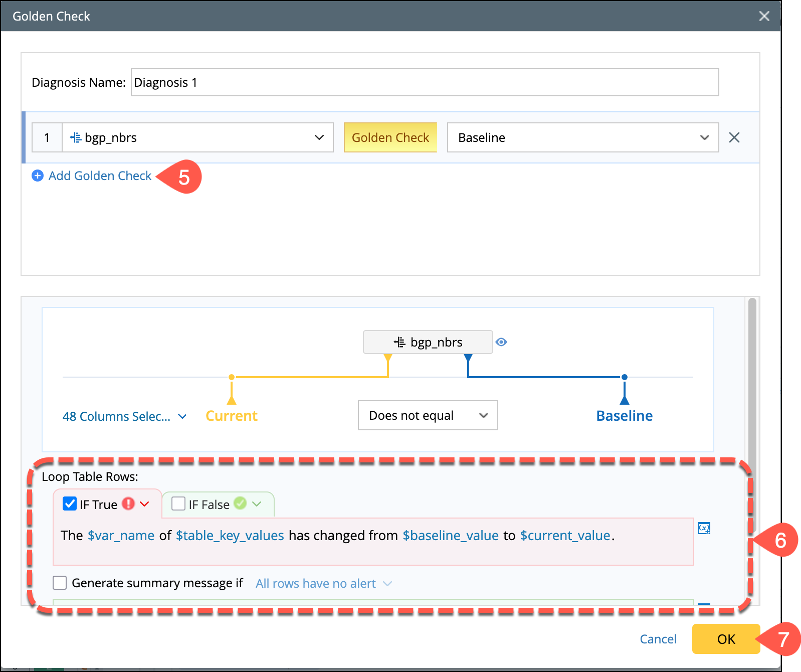The width and height of the screenshot is (801, 672).
Task: Uncheck the IF True checkbox
Action: [x=70, y=503]
